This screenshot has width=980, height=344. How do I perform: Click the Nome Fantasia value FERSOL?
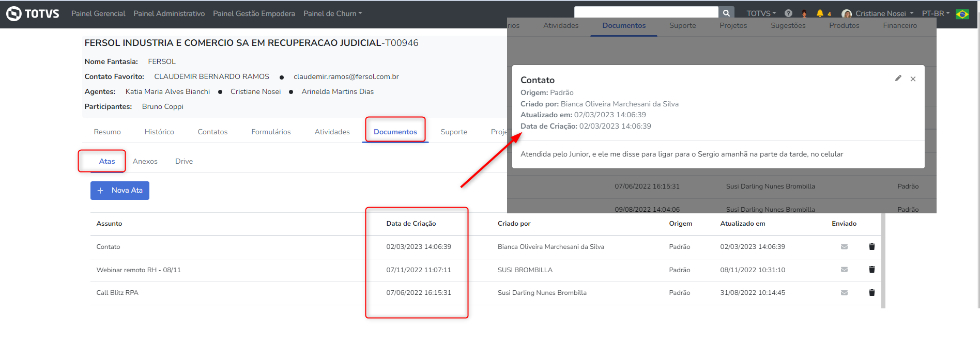click(162, 61)
